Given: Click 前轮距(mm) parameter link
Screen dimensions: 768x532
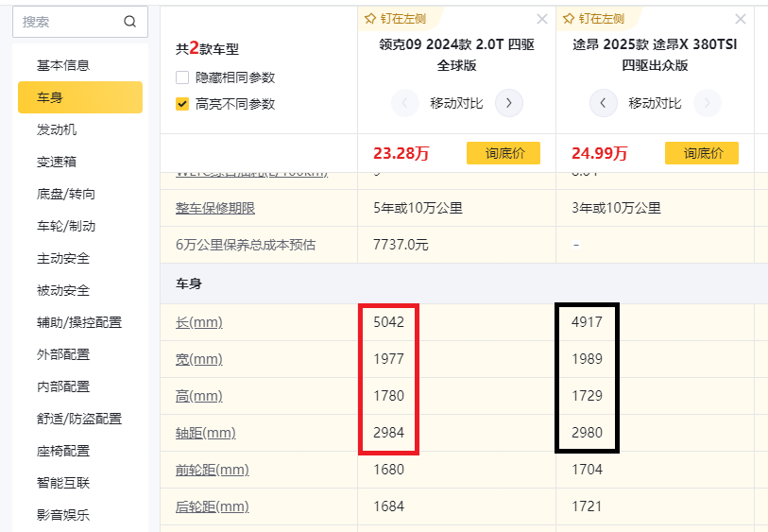Looking at the screenshot, I should [213, 470].
